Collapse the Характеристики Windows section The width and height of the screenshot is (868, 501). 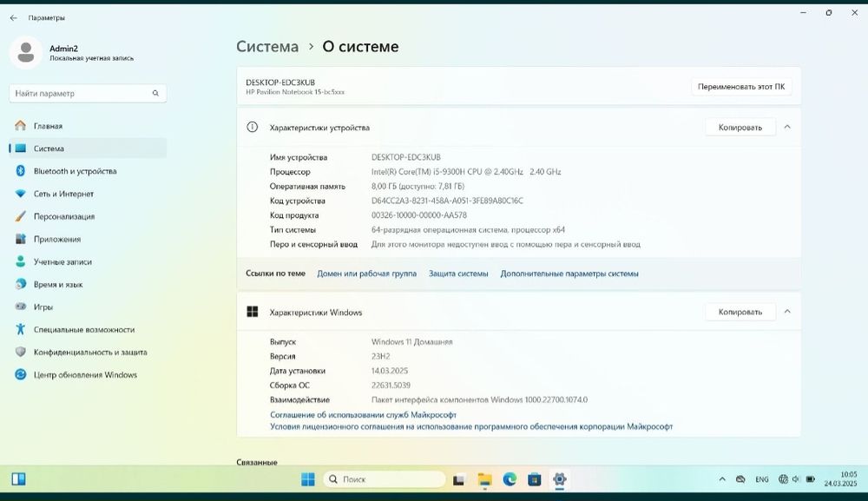pos(787,312)
